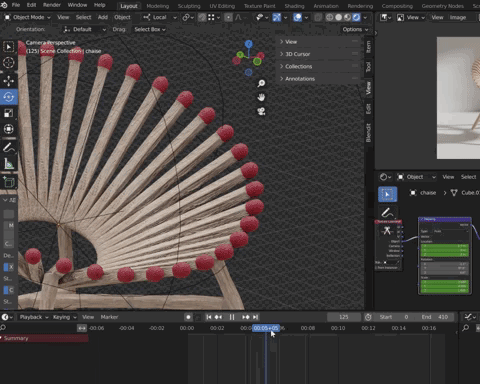Open the Tool sidebar tab
Image resolution: width=480 pixels, height=384 pixels.
tap(368, 67)
